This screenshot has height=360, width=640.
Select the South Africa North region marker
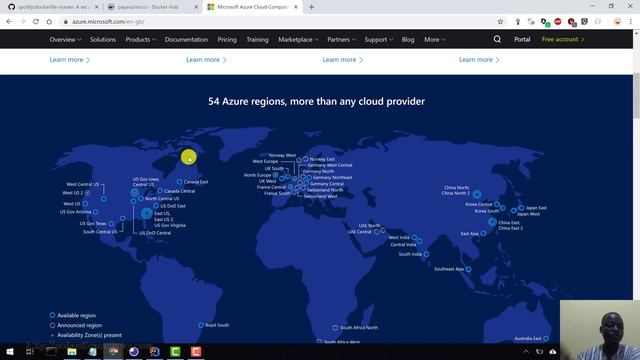tap(335, 328)
